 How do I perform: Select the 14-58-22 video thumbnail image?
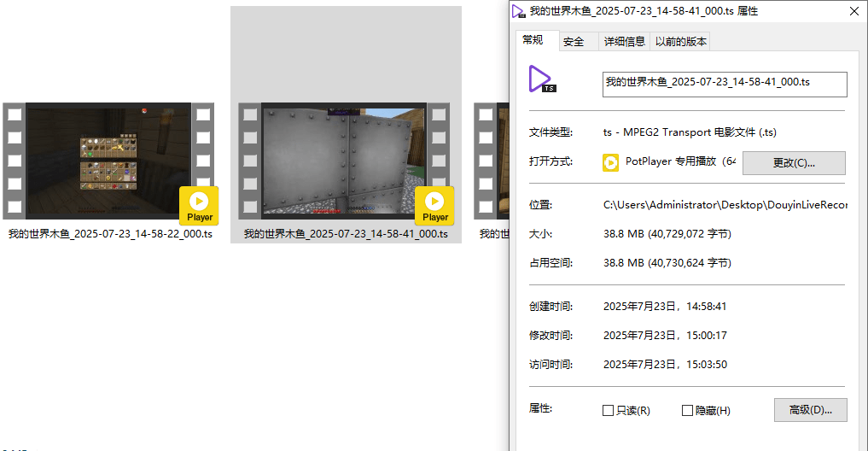point(108,161)
